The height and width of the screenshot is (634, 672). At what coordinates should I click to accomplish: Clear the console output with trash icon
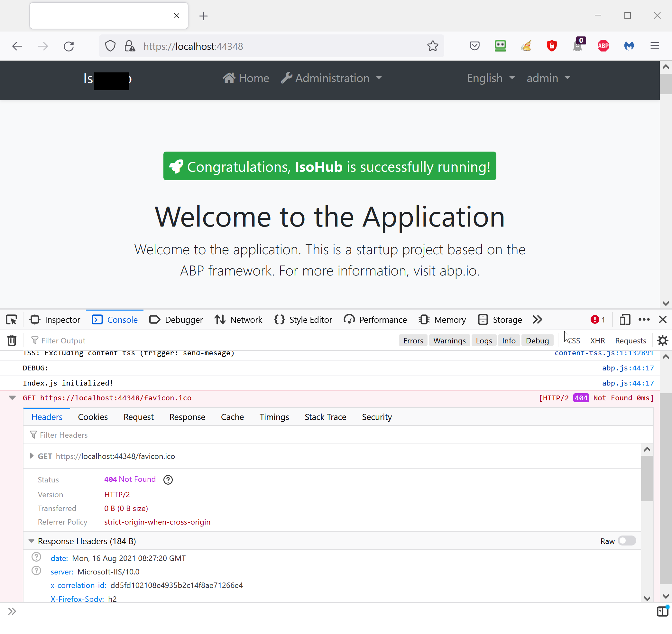(x=12, y=340)
